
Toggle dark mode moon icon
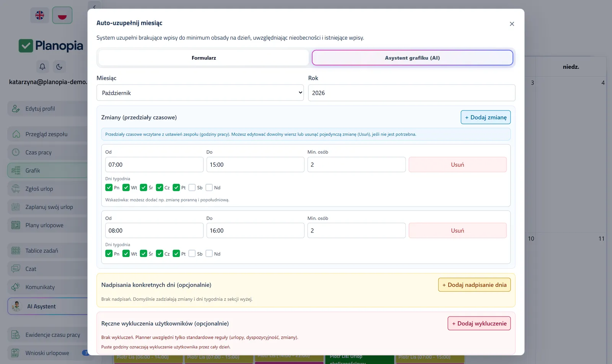59,67
